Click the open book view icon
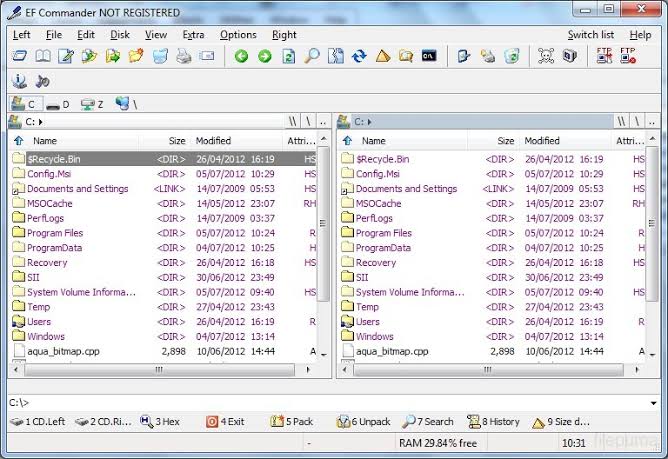Image resolution: width=668 pixels, height=459 pixels. 43,56
